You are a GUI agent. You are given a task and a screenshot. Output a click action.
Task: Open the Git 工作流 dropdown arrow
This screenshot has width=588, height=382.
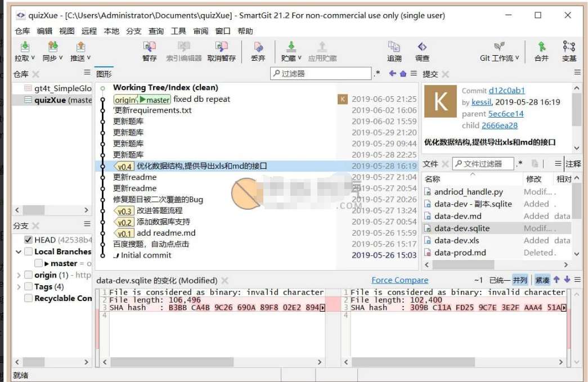click(x=517, y=58)
